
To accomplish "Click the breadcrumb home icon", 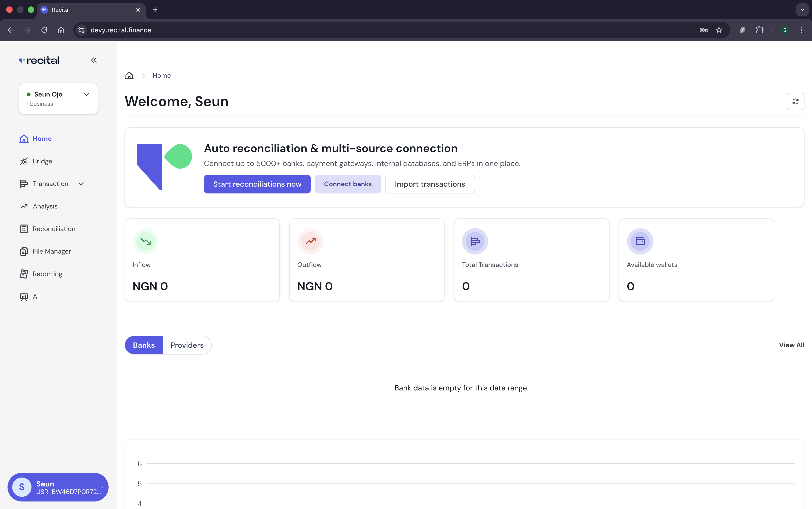I will tap(129, 75).
